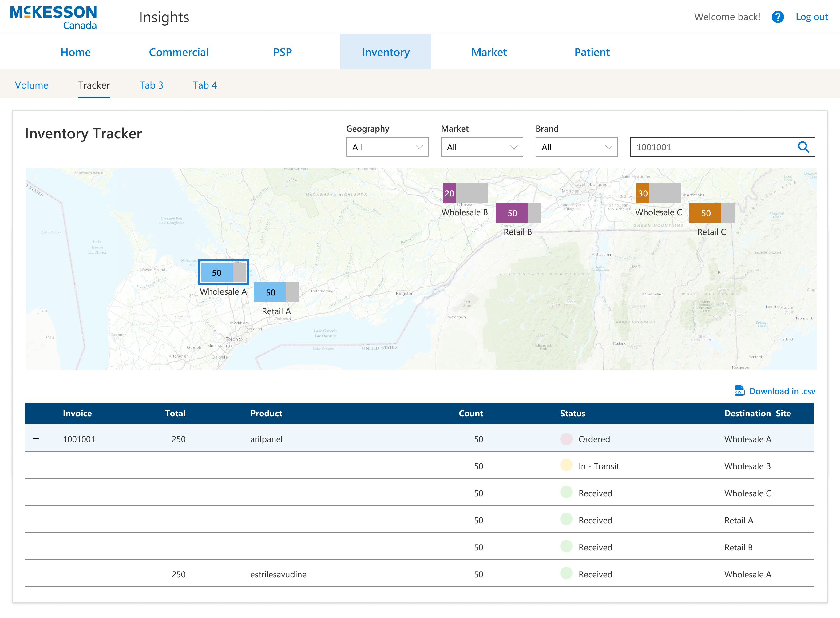Click the CSV file icon next to Download
This screenshot has width=840, height=618.
coord(739,390)
